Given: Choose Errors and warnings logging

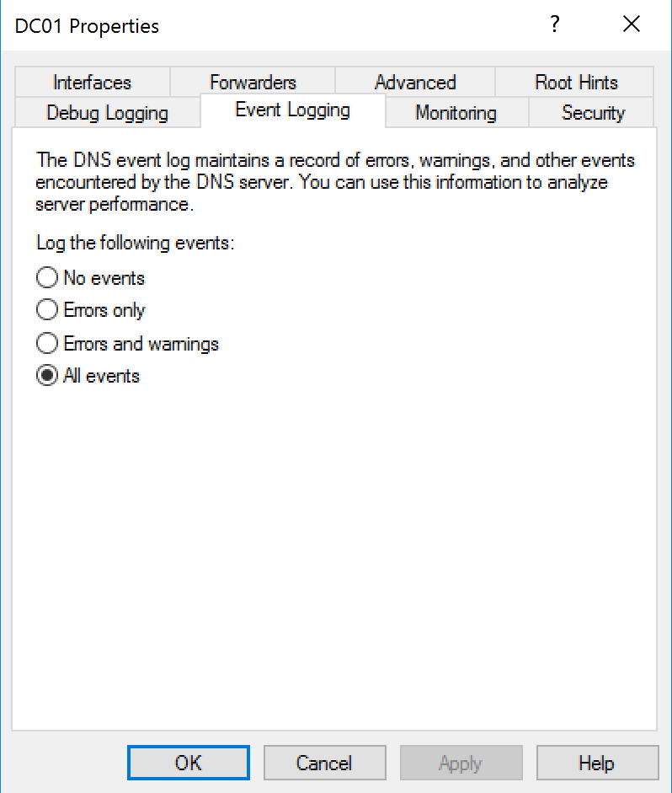Looking at the screenshot, I should (x=47, y=343).
